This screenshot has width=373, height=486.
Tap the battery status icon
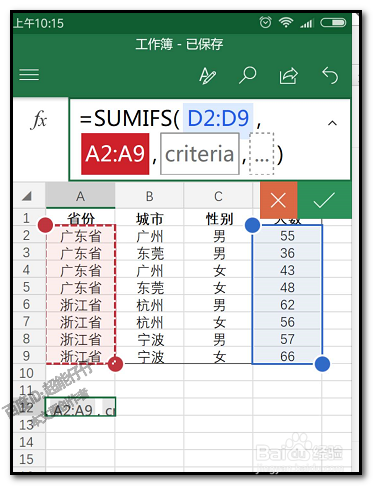pyautogui.click(x=333, y=23)
